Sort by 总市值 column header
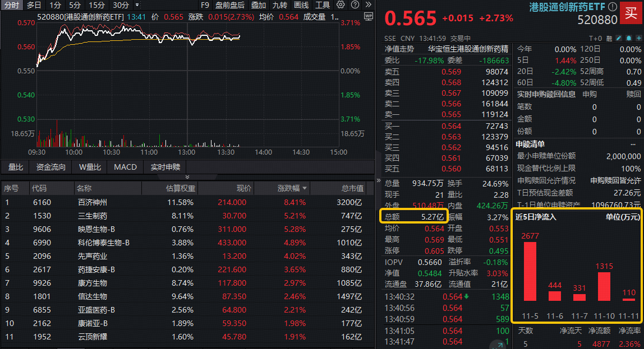Viewport: 644px width, 349px height. pos(352,188)
